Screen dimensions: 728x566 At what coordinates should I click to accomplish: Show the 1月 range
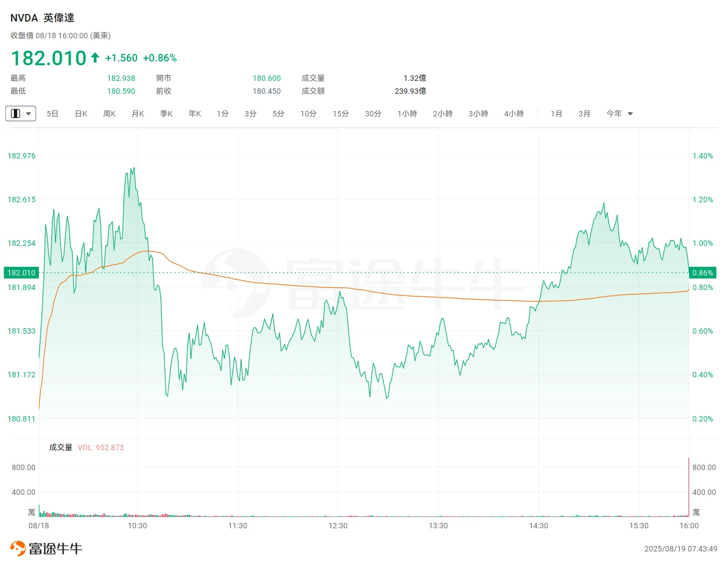pos(557,114)
